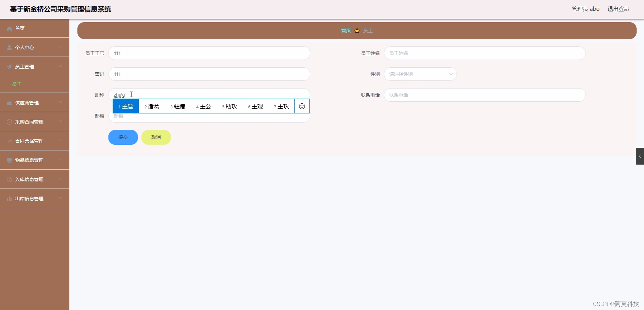Expand the 入库信息管理 menu section

pyautogui.click(x=35, y=179)
